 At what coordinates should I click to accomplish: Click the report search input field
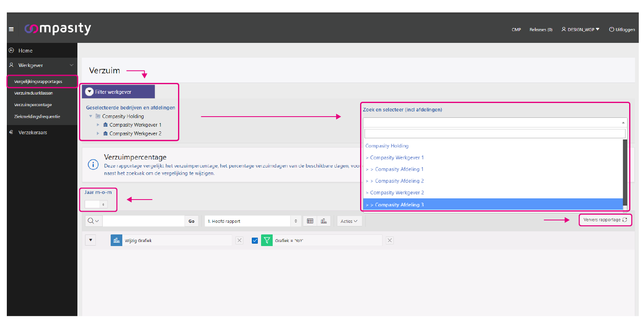click(144, 221)
